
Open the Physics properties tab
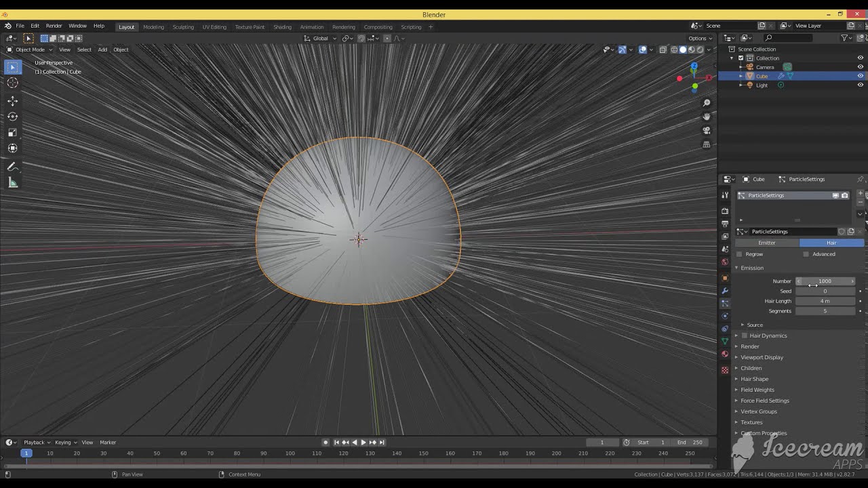[725, 316]
